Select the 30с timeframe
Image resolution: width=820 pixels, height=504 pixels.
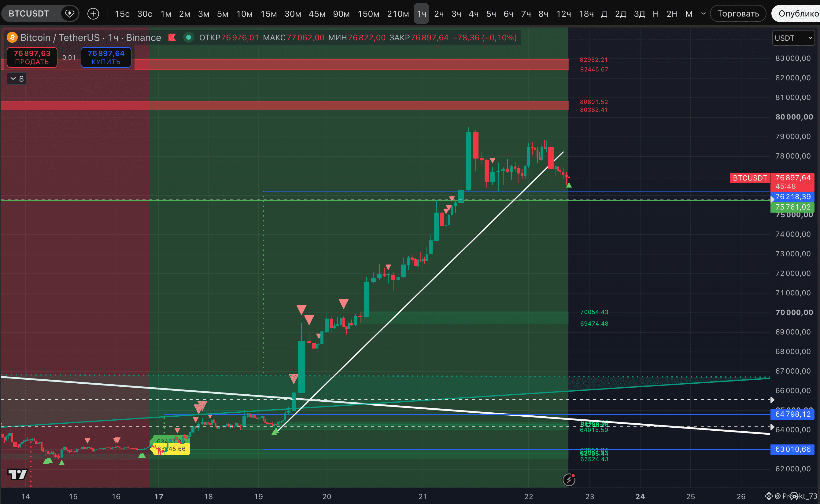coord(145,14)
